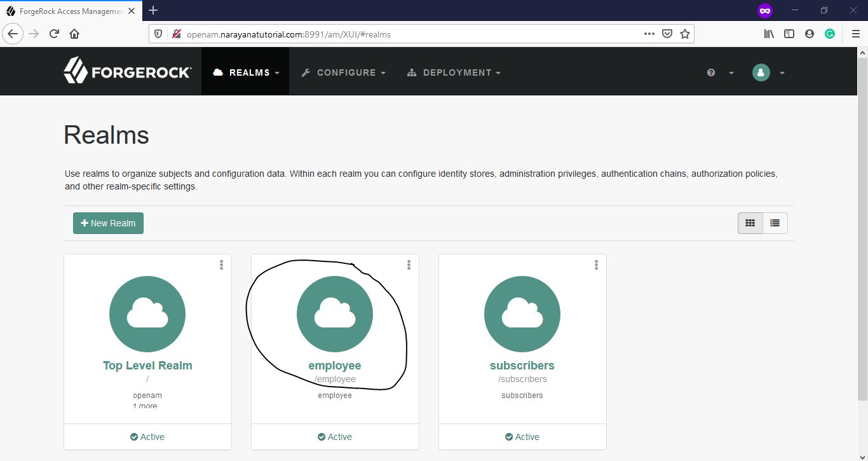868x461 pixels.
Task: Click the '/subscribers' path text
Action: click(x=522, y=380)
